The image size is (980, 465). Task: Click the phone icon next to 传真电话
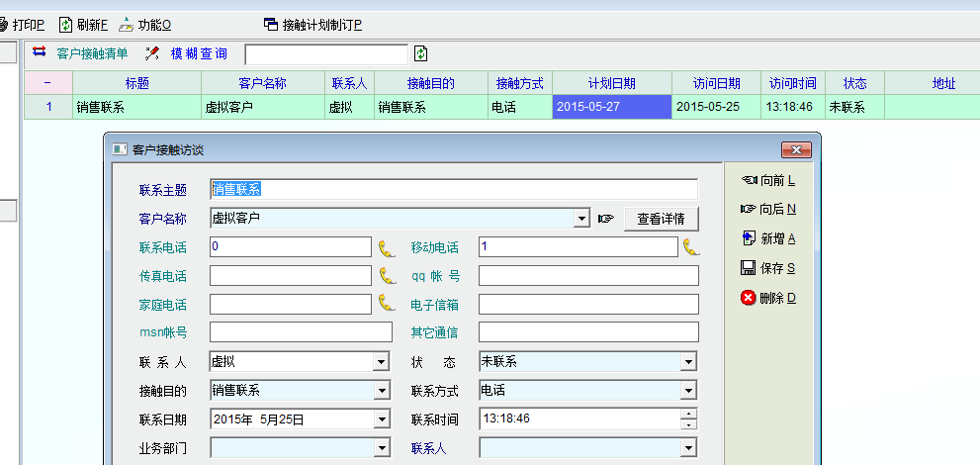[x=387, y=275]
